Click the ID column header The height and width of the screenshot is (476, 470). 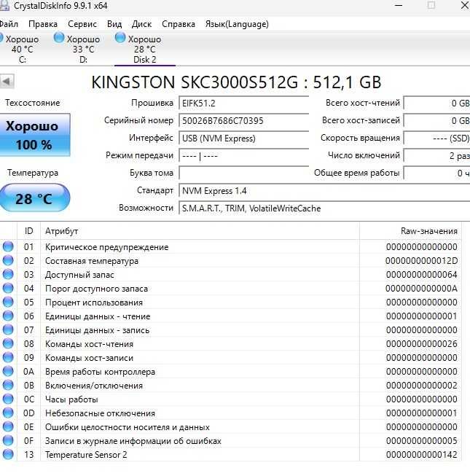(29, 231)
